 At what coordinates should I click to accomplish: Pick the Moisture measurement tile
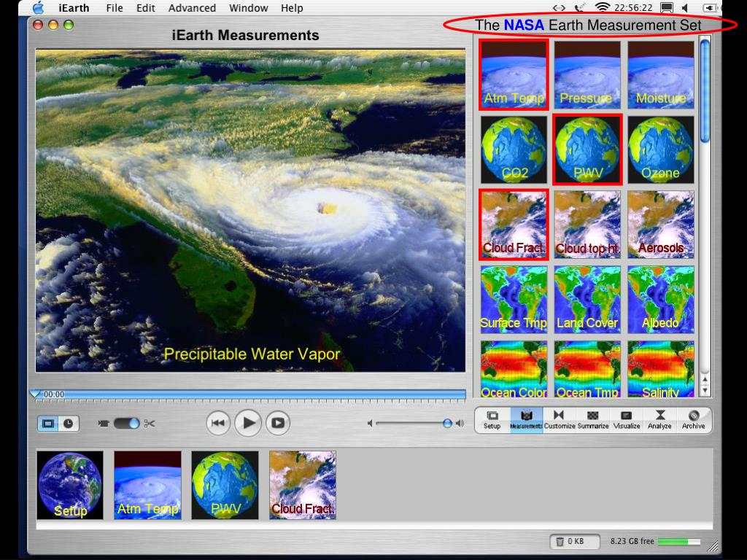click(x=661, y=74)
